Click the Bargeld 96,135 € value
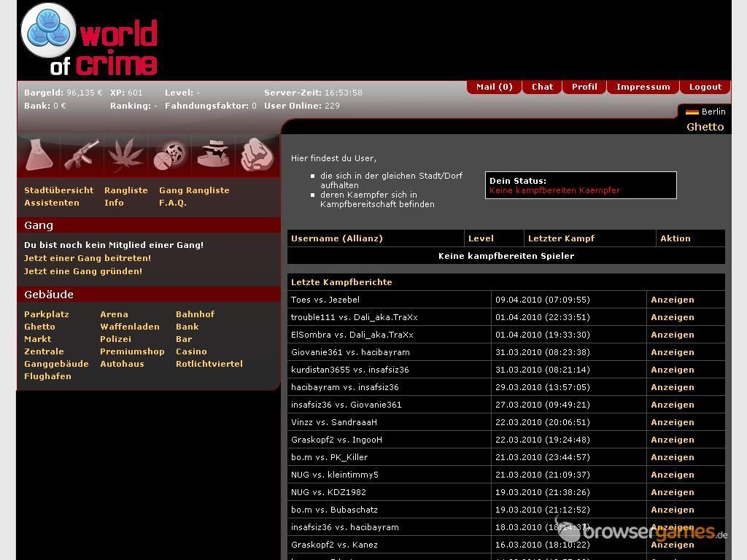747x560 pixels. 84,93
